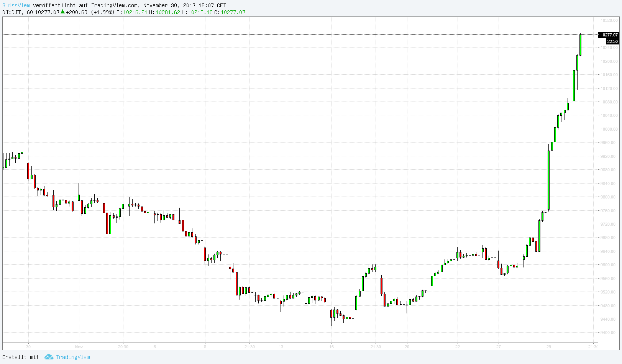Click the (+1.99%) percent change
The width and height of the screenshot is (622, 364).
tap(102, 12)
